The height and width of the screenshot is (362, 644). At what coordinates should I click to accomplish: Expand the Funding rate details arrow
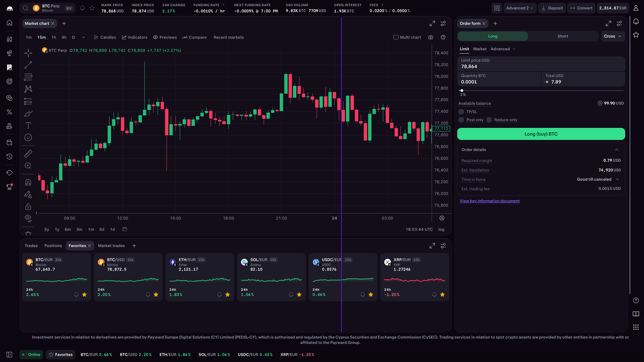click(223, 5)
